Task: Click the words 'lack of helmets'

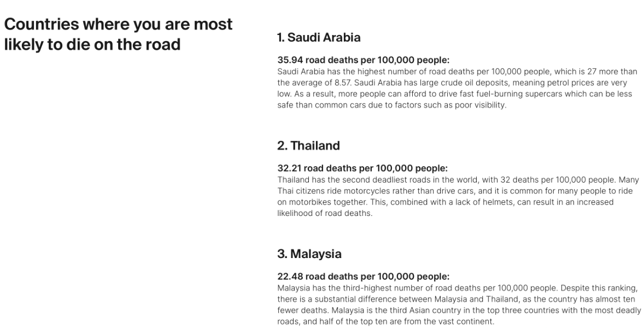Action: pos(485,202)
